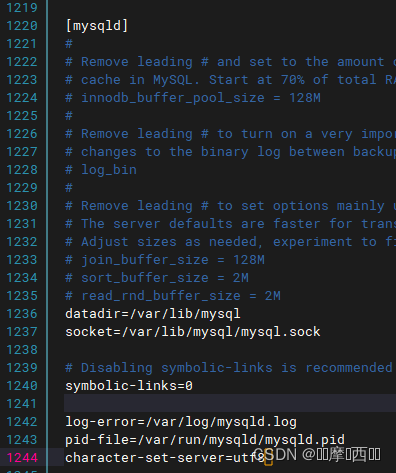Screen dimensions: 396x473
Task: Click the 'cache in MySQL. Start at 70%' comment
Action: pos(231,80)
